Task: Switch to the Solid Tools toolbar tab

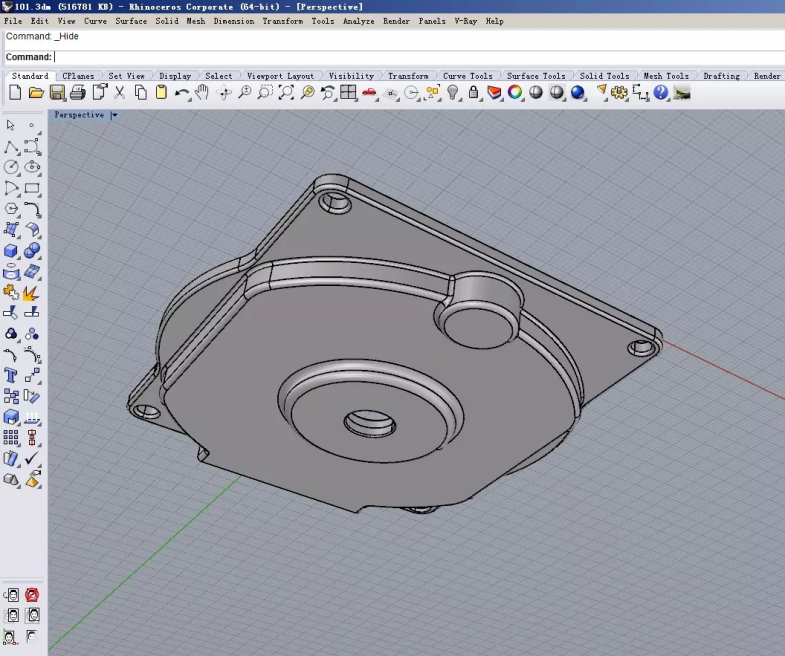Action: coord(604,76)
